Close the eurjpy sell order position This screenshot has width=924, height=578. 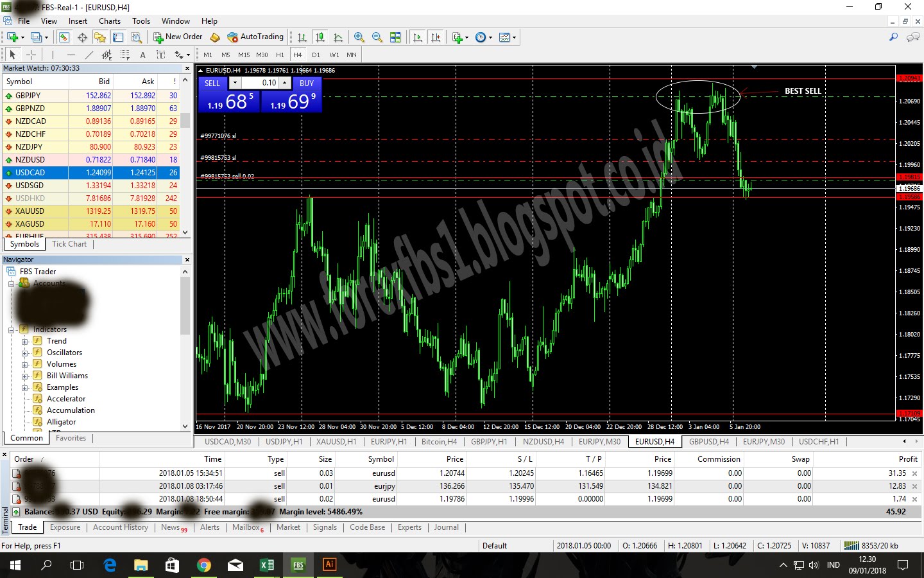click(x=915, y=486)
